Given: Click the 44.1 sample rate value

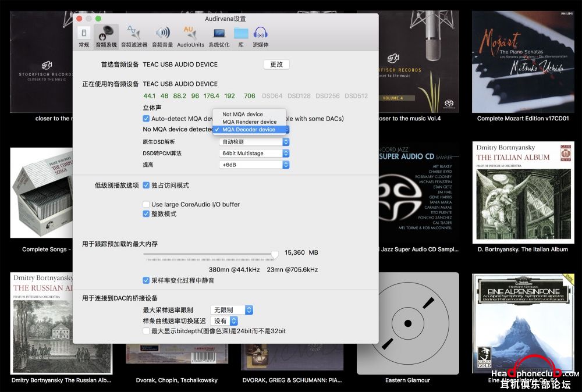Looking at the screenshot, I should coord(149,96).
